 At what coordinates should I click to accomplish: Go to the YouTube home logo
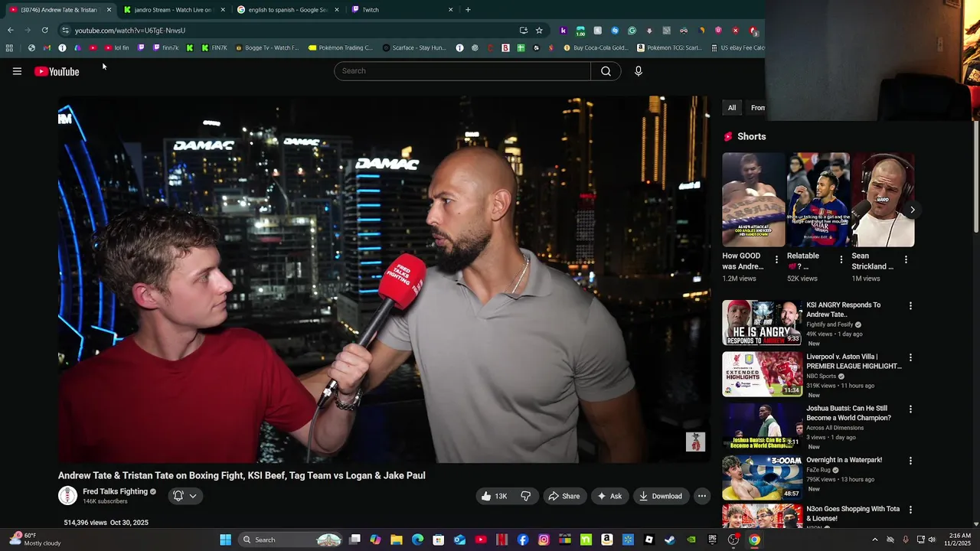pos(57,71)
